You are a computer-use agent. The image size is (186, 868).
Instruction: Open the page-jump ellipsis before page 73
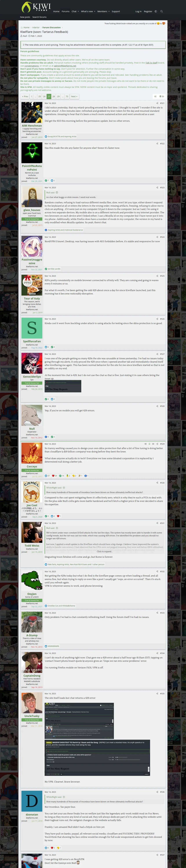click(x=62, y=96)
